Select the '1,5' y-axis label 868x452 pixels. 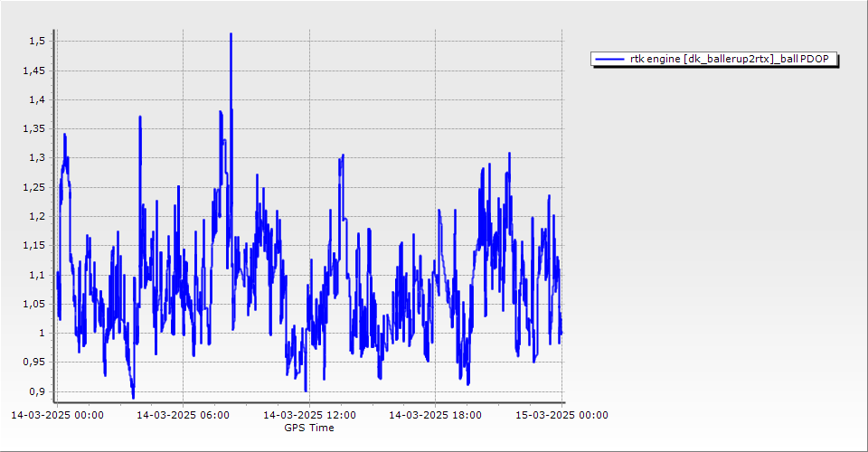[38, 42]
